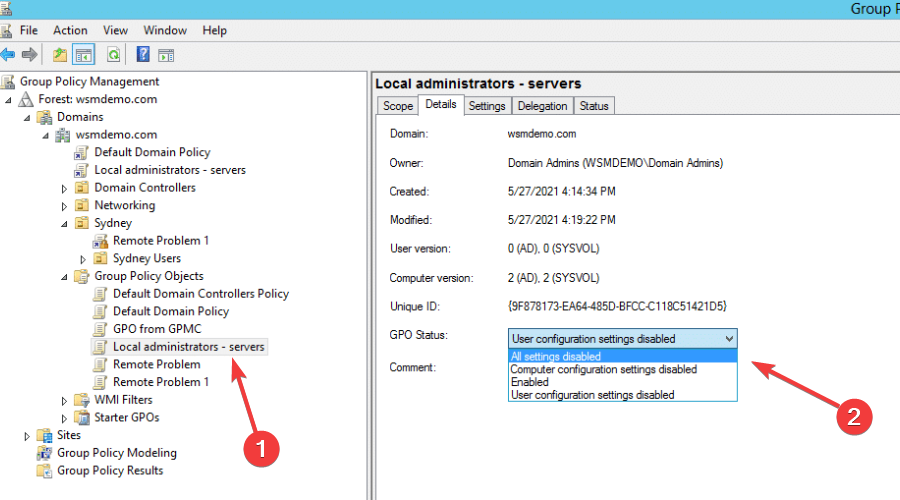Click the wsmdemo.com domain icon
This screenshot has width=900, height=500.
tap(63, 135)
